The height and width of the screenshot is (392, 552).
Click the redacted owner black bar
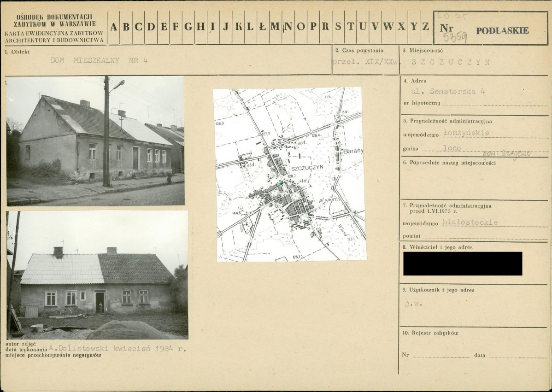point(463,263)
